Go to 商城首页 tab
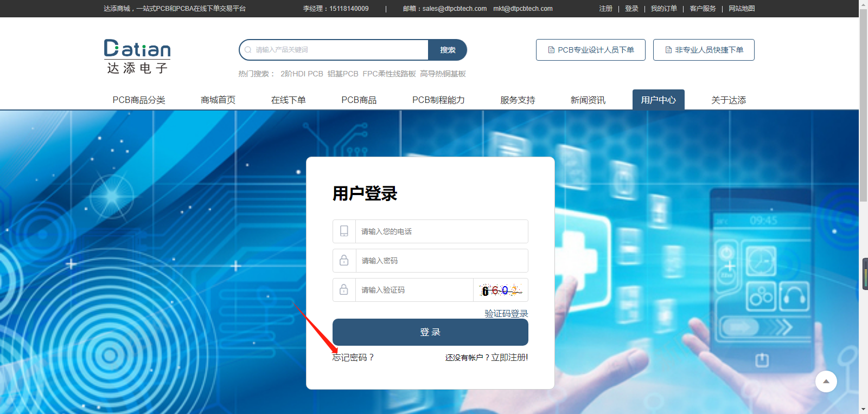Image resolution: width=868 pixels, height=414 pixels. pos(218,100)
